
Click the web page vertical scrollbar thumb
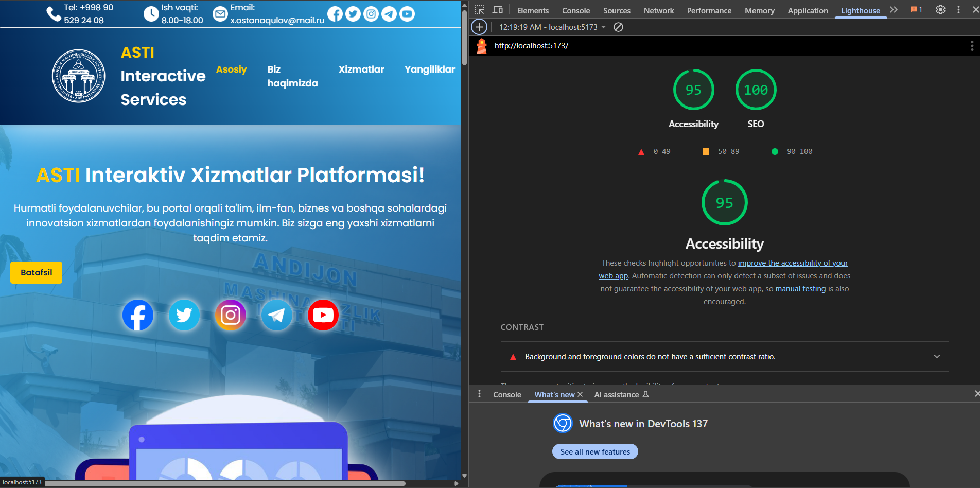[464, 37]
